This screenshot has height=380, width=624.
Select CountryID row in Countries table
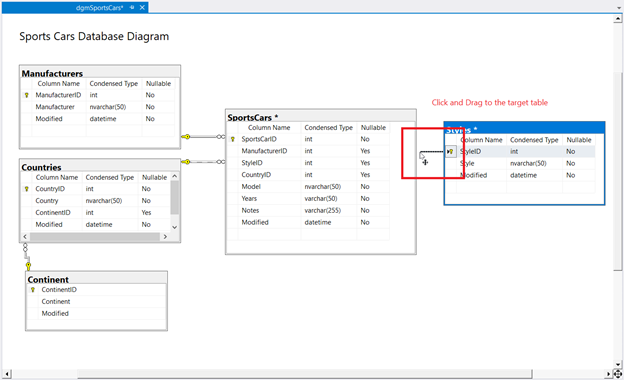pyautogui.click(x=96, y=189)
